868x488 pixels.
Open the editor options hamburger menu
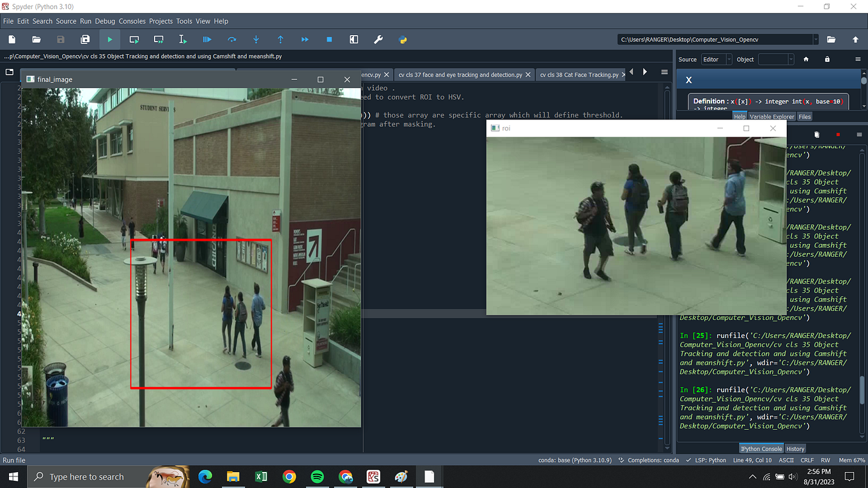[x=665, y=72]
